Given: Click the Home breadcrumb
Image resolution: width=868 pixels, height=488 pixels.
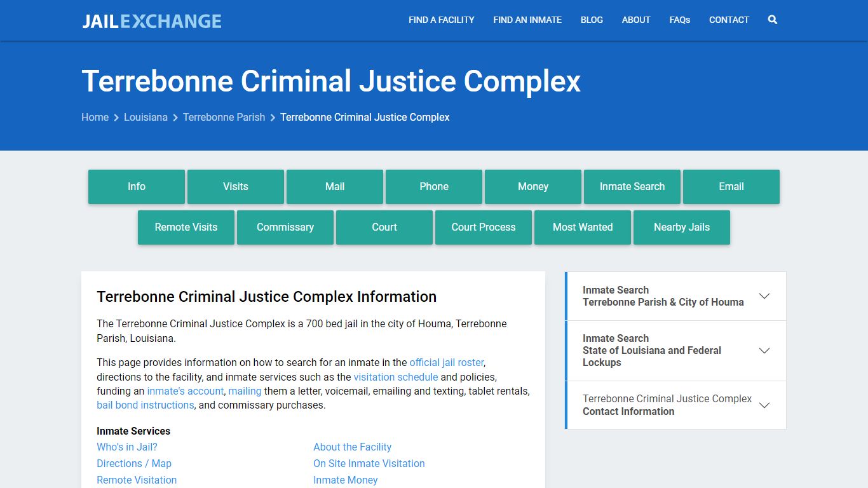Looking at the screenshot, I should (95, 117).
